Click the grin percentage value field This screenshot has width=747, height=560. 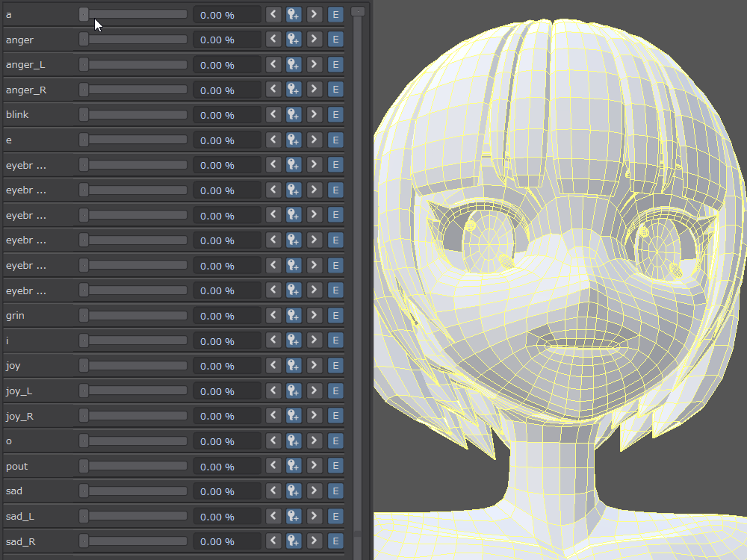pyautogui.click(x=227, y=316)
